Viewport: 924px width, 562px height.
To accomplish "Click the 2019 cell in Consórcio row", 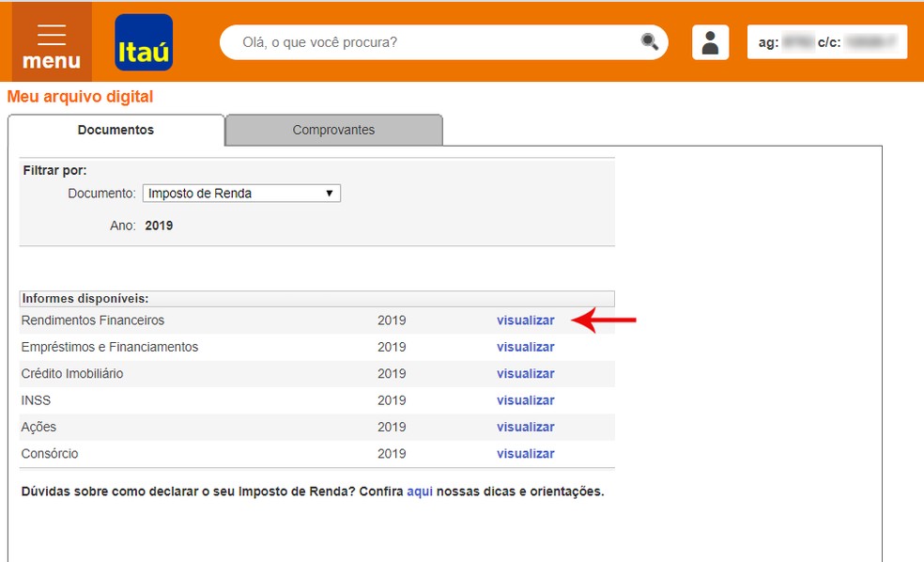I will point(392,454).
